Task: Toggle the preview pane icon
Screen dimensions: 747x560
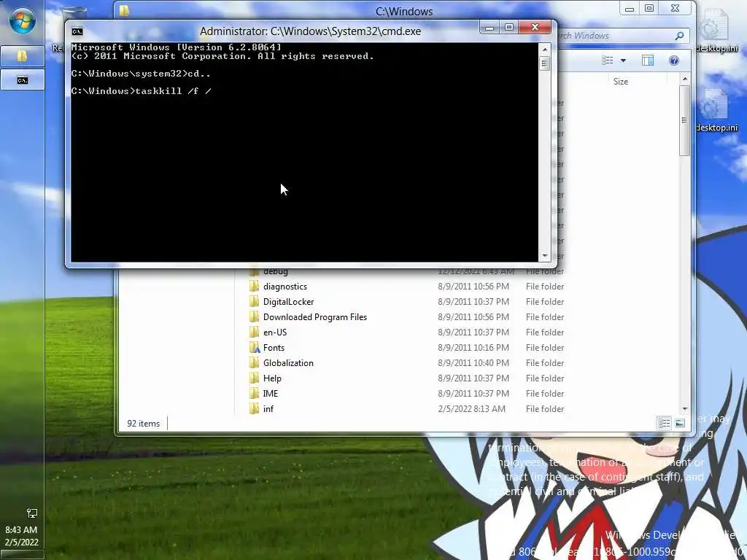Action: click(x=648, y=61)
